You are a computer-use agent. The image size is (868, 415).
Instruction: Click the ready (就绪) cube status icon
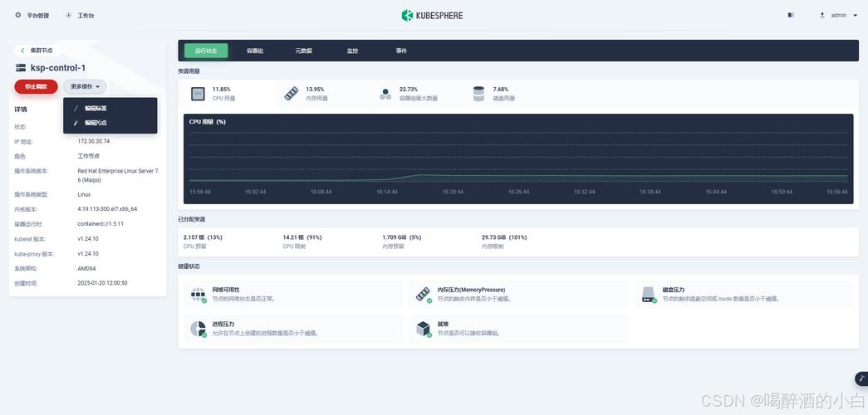pos(423,329)
